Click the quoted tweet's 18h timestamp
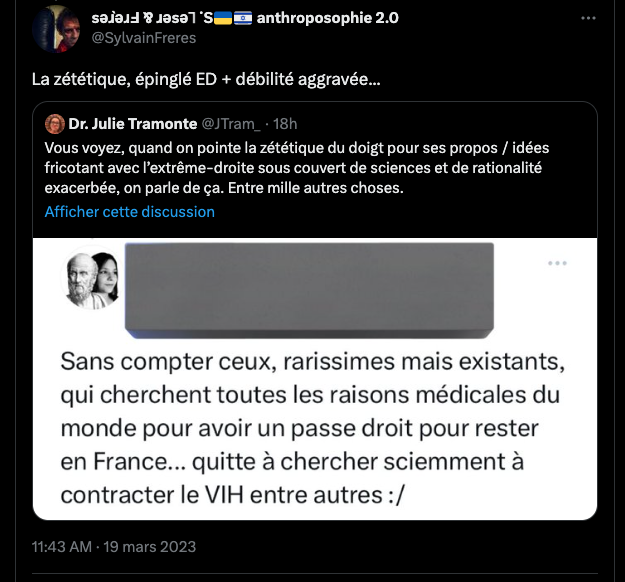 [x=285, y=124]
